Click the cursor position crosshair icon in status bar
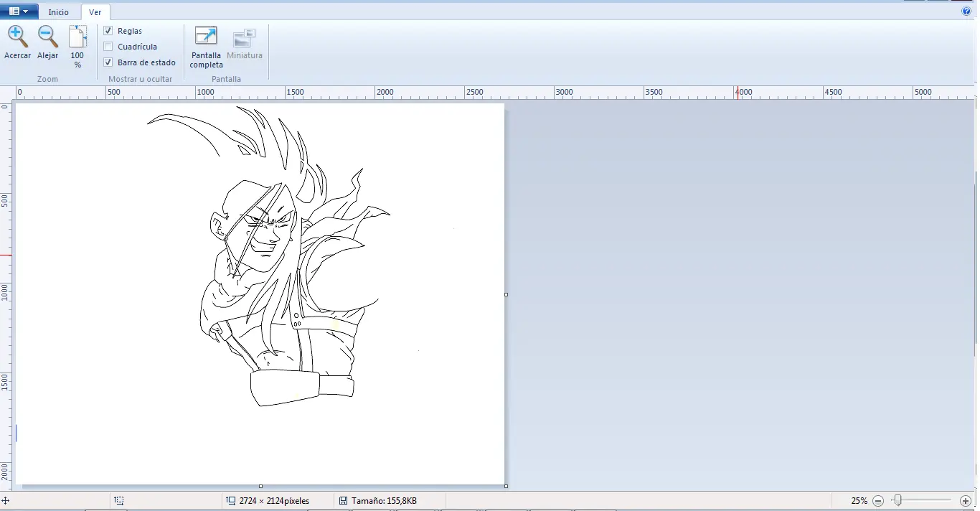Screen dimensions: 980x511 (x=6, y=501)
